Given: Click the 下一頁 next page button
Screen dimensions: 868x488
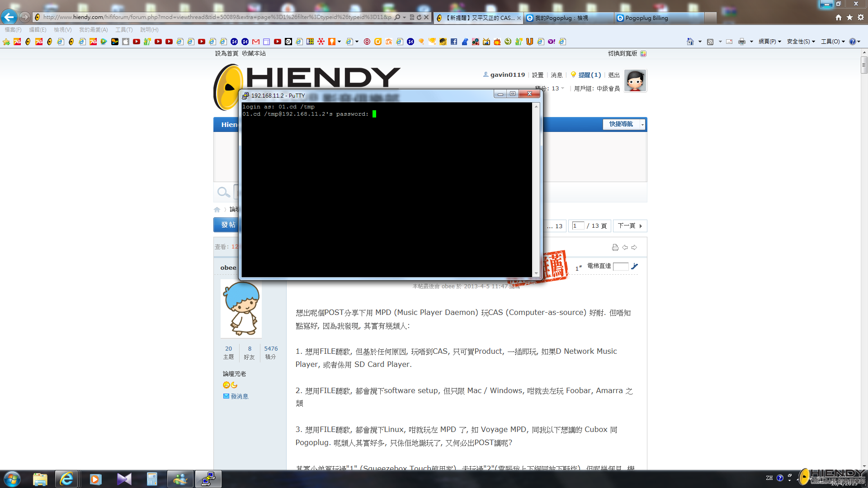Looking at the screenshot, I should coord(630,225).
